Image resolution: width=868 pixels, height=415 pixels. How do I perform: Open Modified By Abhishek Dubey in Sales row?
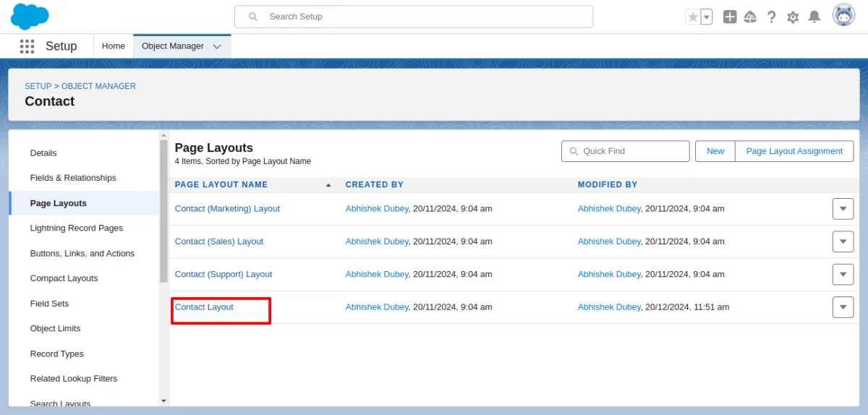[x=609, y=241]
